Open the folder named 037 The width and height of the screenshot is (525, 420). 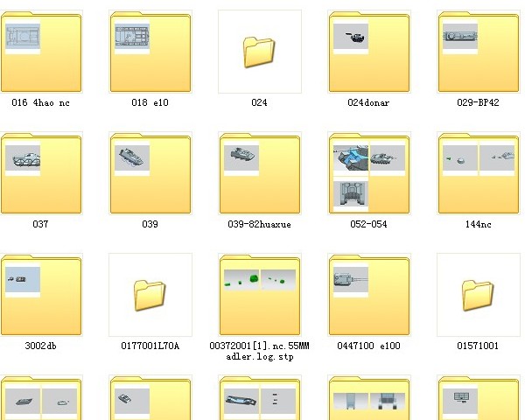coord(41,174)
